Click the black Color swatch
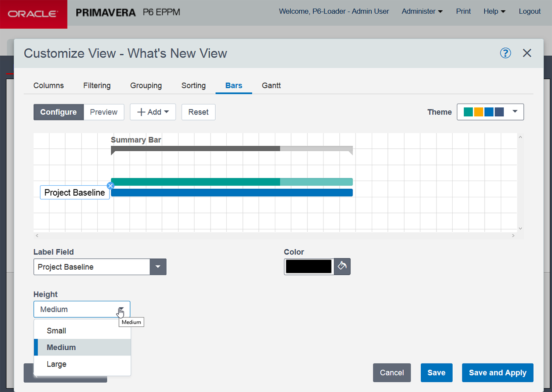 click(309, 266)
